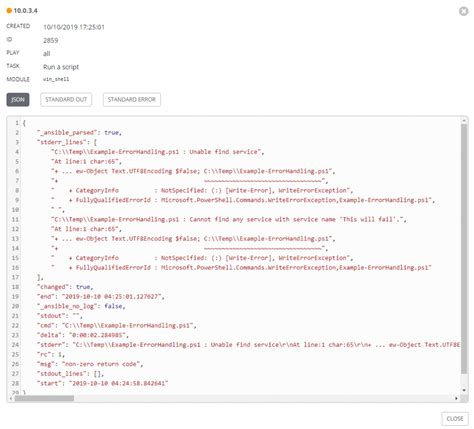
Task: Switch to the JSON tab
Action: pos(18,100)
